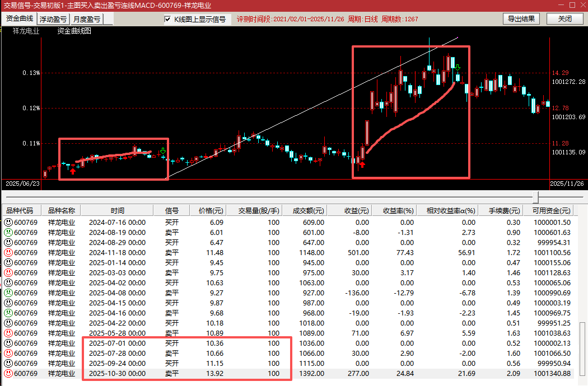588x386 pixels.
Task: Click the 关闭 button
Action: pos(564,18)
